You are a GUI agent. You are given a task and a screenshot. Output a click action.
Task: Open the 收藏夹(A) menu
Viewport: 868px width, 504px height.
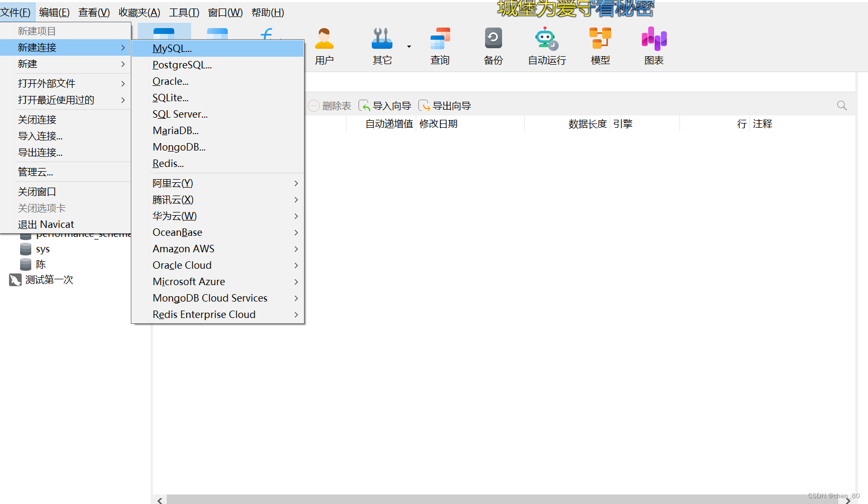click(139, 12)
